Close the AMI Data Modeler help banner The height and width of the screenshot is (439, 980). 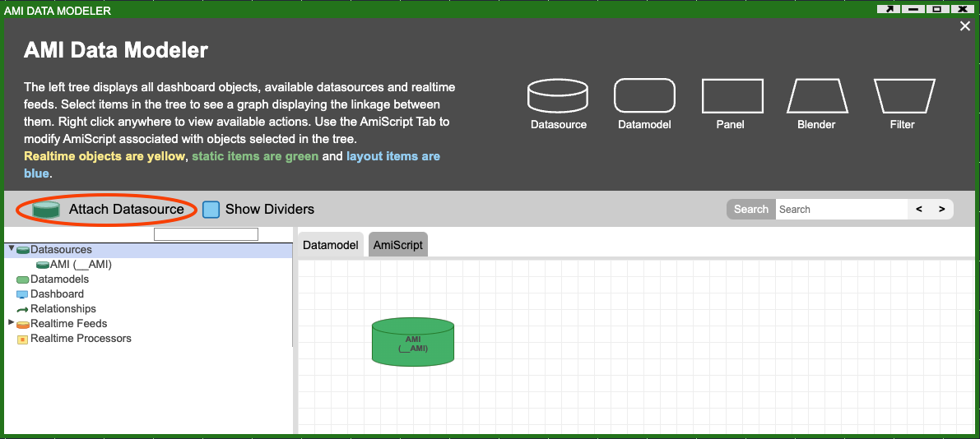[x=965, y=26]
